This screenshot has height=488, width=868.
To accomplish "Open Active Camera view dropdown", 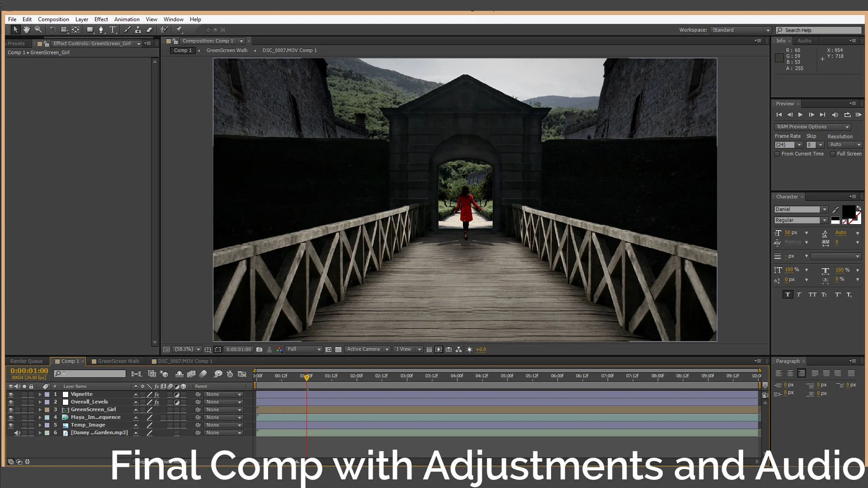I will [x=368, y=350].
